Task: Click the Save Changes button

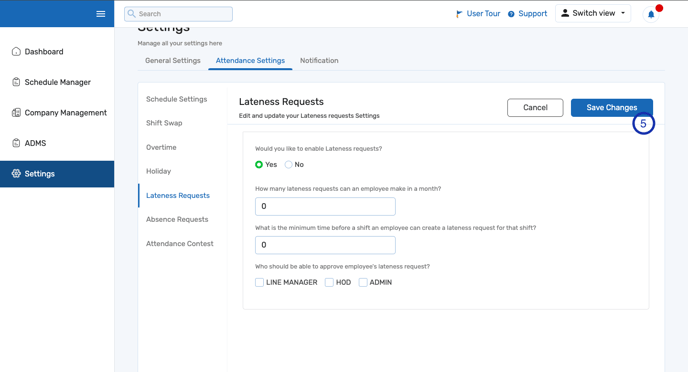Action: tap(612, 107)
